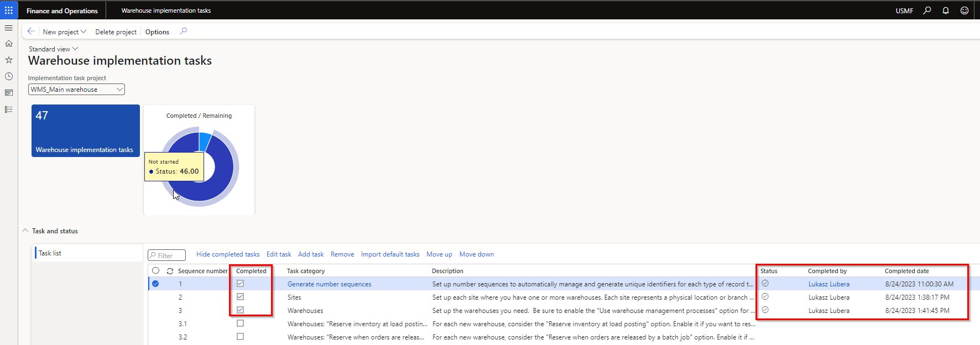The width and height of the screenshot is (980, 345).
Task: Click the refresh icon in grid header
Action: pos(170,271)
